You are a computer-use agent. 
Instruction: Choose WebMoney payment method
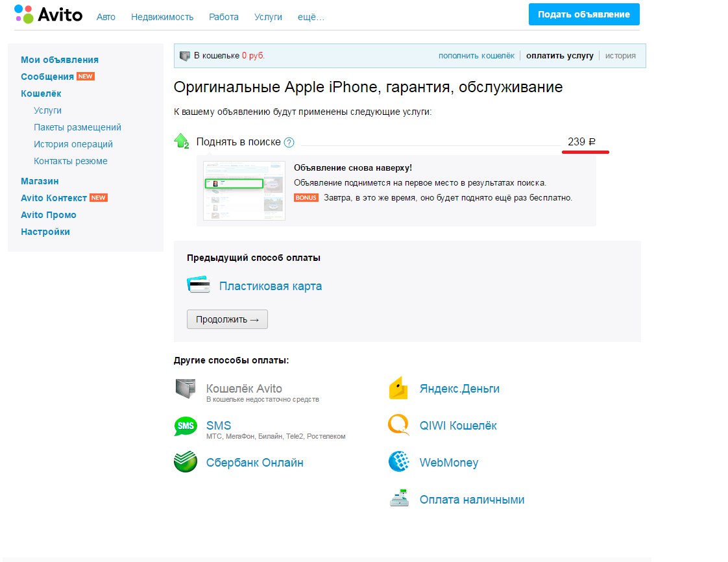(x=449, y=463)
